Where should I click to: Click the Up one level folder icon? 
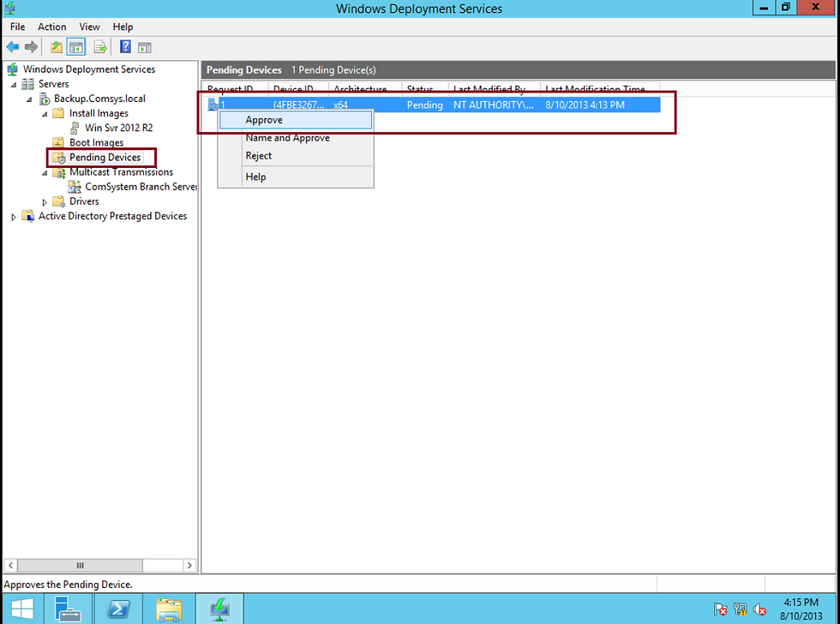[x=57, y=47]
